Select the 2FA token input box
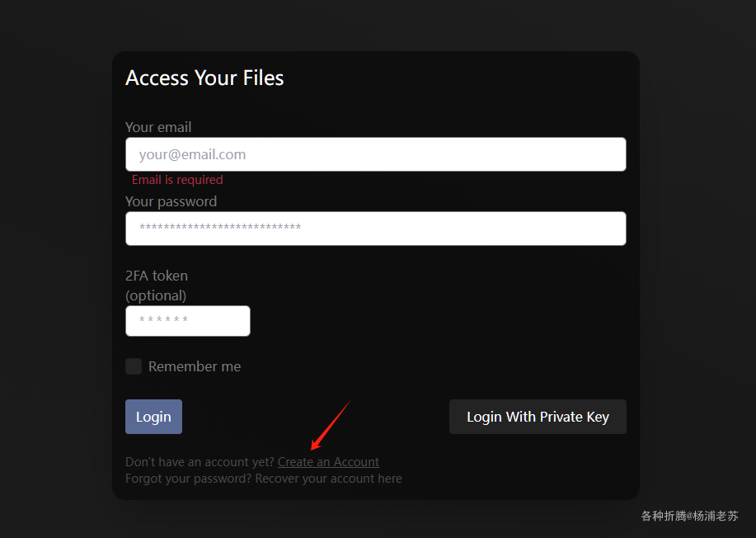The width and height of the screenshot is (756, 538). tap(187, 321)
